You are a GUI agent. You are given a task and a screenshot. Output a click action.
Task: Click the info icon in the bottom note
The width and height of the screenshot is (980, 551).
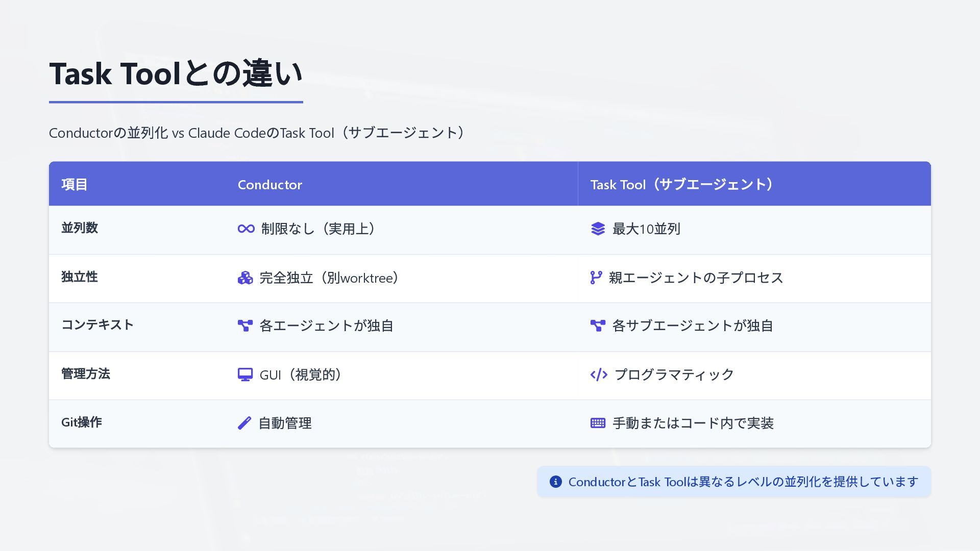tap(555, 482)
